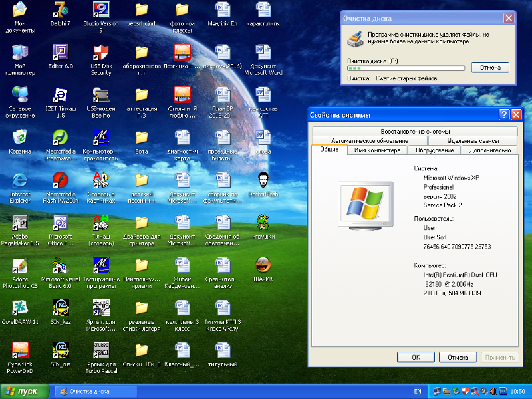Click the Сжатие старых файлов status text
532x399 pixels.
pyautogui.click(x=406, y=78)
